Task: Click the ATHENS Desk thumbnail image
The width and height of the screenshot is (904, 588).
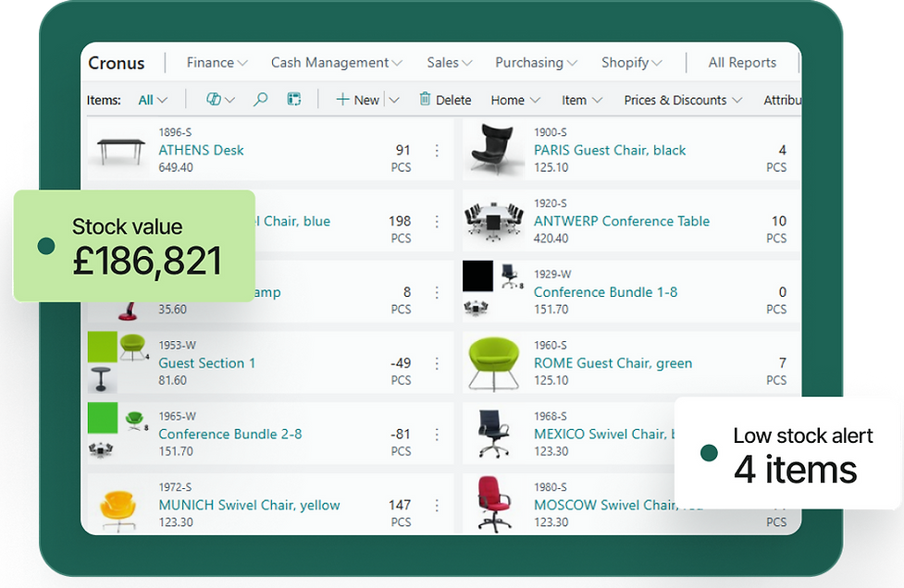Action: coord(120,151)
